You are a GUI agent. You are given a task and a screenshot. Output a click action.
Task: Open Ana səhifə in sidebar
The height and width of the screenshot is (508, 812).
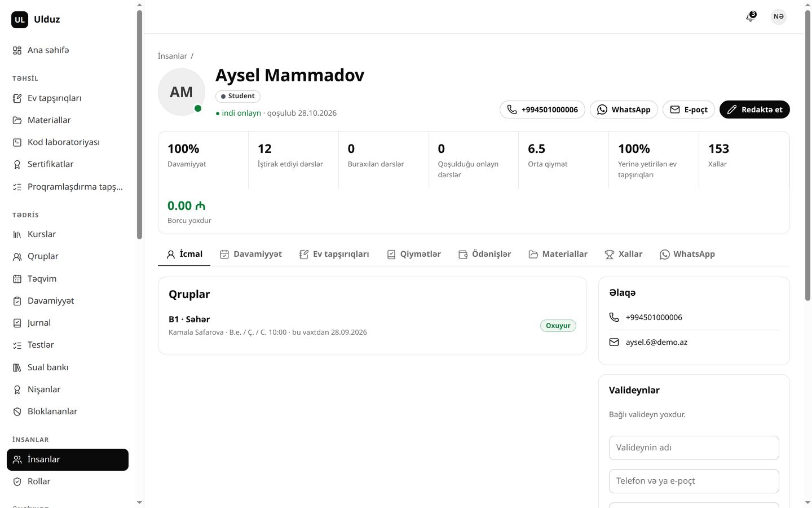(x=68, y=50)
